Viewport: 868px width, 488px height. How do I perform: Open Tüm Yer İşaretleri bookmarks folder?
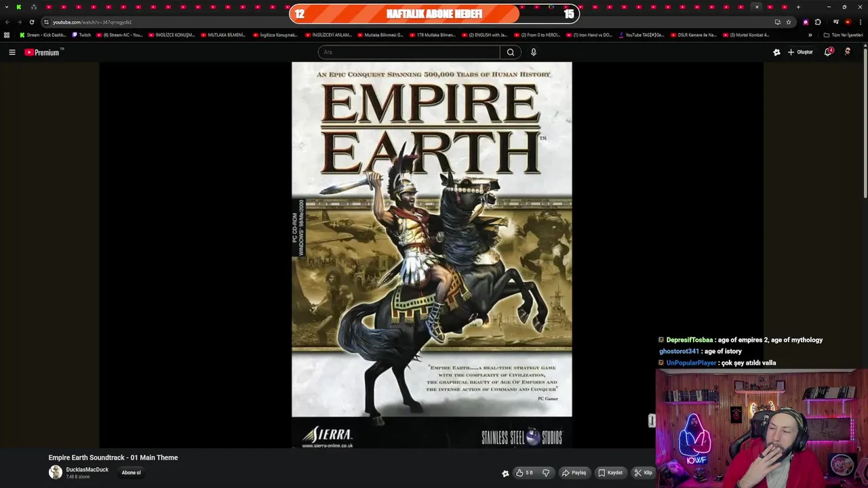pos(843,35)
